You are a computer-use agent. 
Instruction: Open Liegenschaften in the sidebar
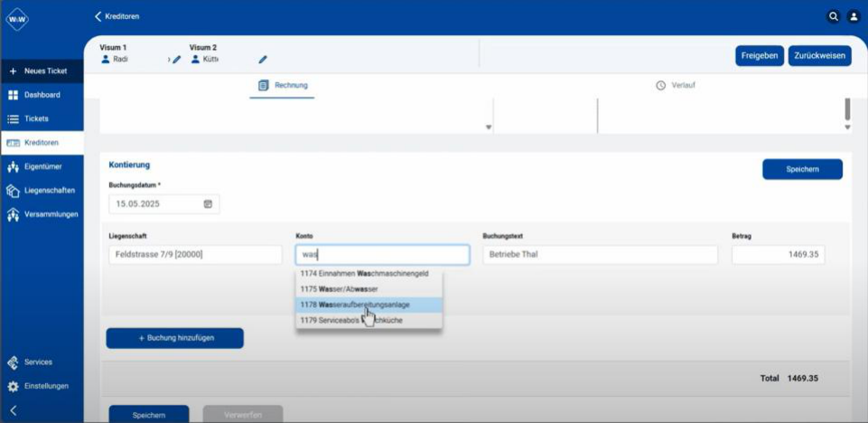coord(42,191)
